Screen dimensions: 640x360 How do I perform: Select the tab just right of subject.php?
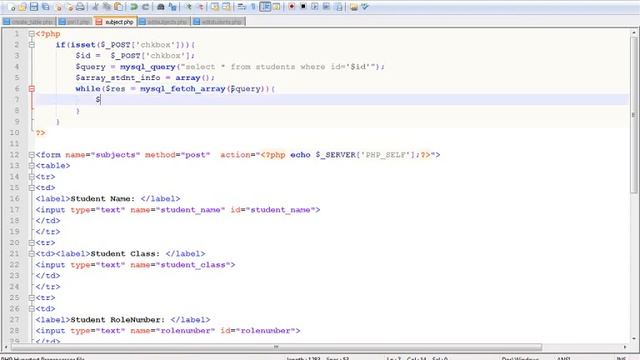[164, 22]
